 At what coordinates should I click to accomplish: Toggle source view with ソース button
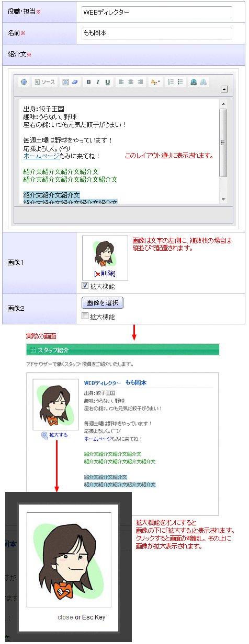(x=44, y=82)
